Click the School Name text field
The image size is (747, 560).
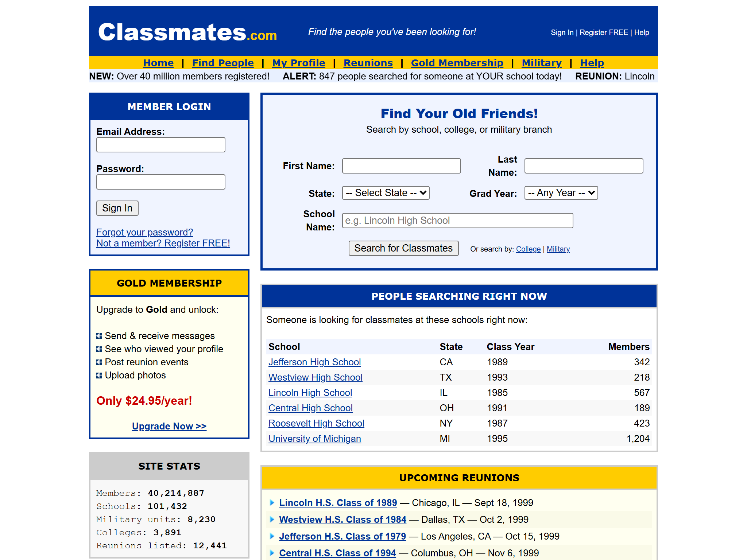point(457,220)
